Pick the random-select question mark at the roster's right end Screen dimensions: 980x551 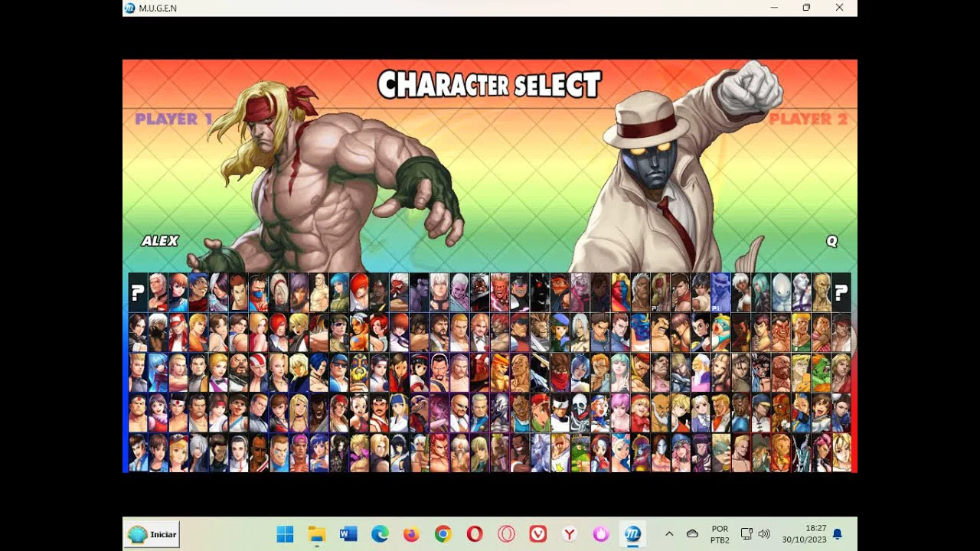[841, 292]
